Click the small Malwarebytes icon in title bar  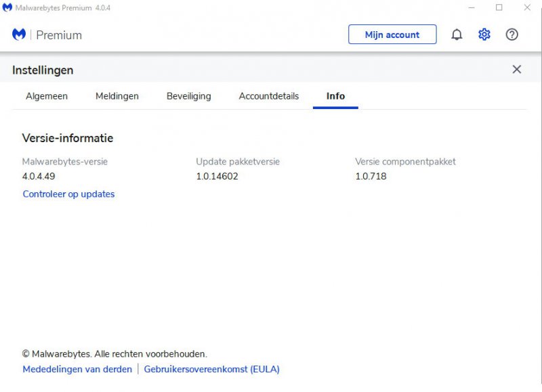[x=7, y=7]
